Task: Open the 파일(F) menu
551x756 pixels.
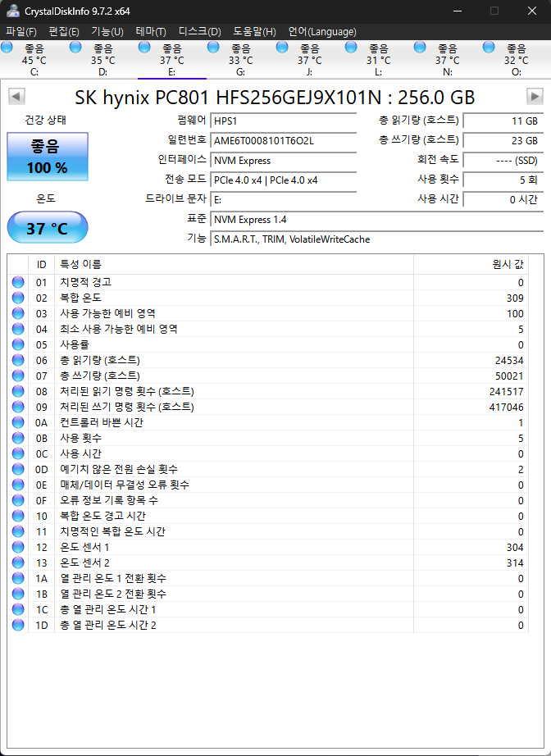Action: pos(21,32)
